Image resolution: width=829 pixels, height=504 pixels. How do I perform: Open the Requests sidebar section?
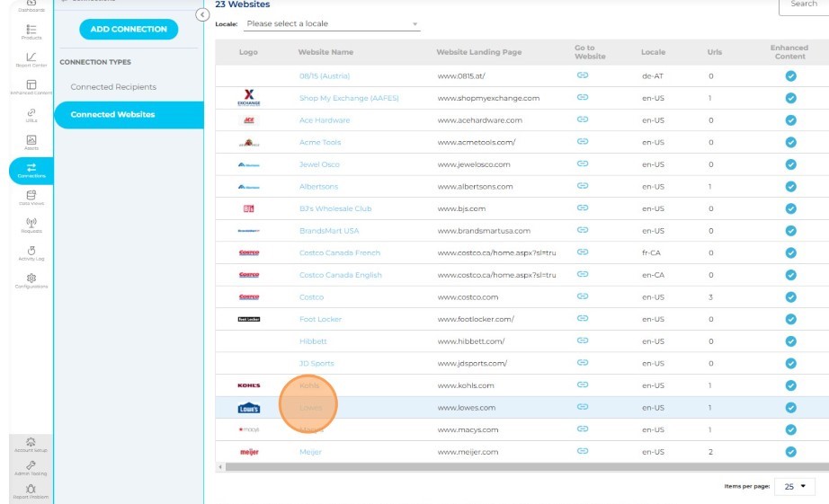coord(31,225)
